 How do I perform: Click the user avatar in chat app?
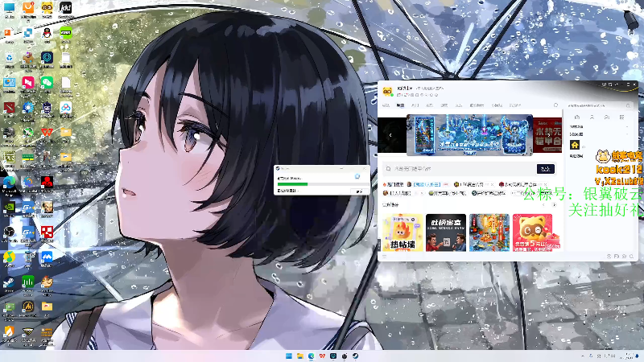click(387, 91)
